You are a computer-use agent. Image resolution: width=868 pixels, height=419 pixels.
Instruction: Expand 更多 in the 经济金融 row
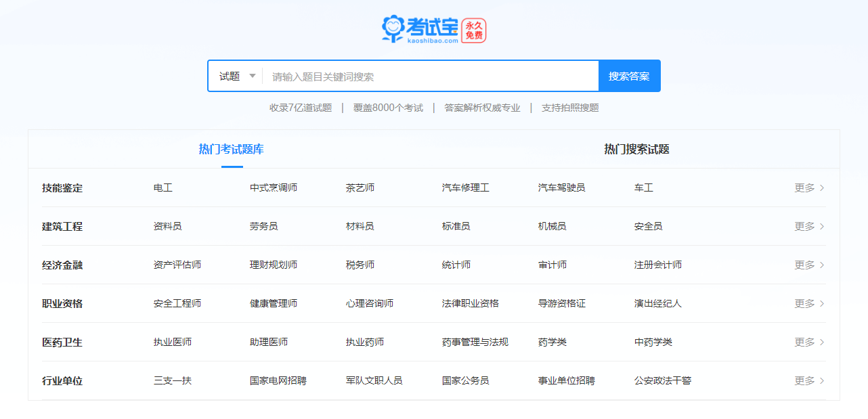[x=809, y=265]
